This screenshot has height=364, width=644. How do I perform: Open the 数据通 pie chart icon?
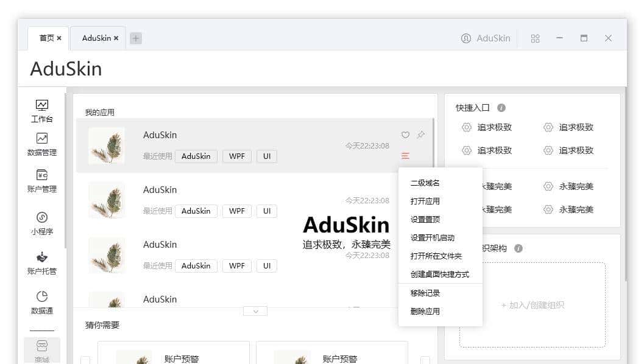click(x=41, y=297)
